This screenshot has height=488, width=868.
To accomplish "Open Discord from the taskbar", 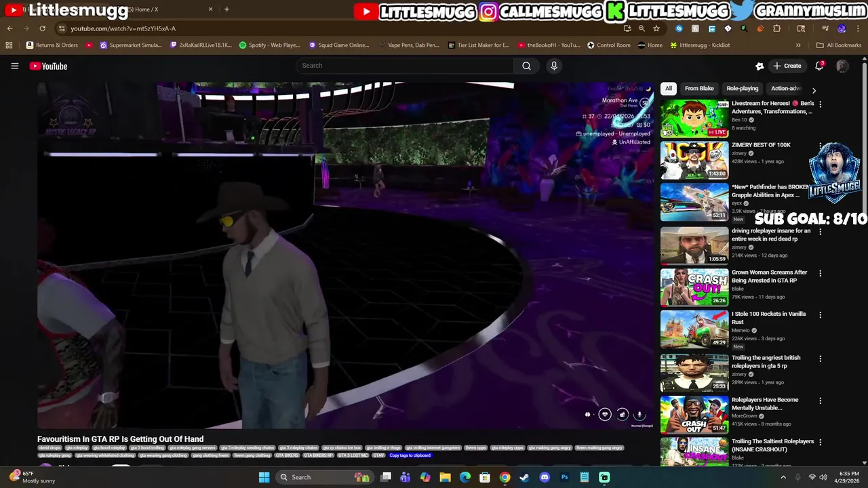I will (545, 477).
